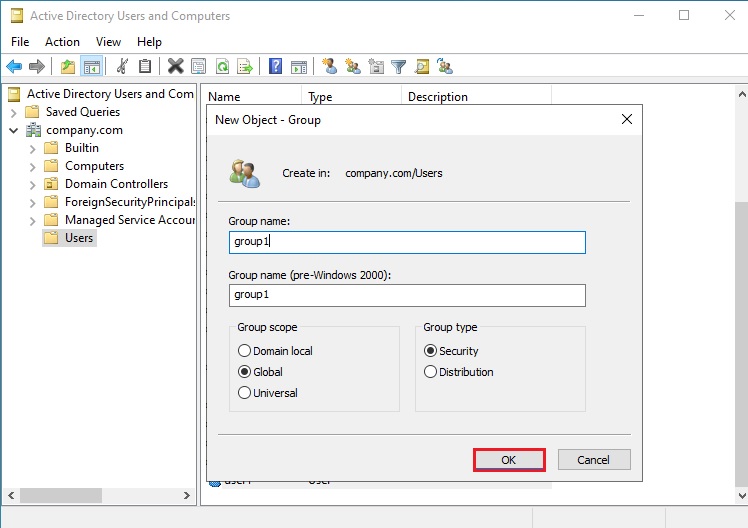The width and height of the screenshot is (748, 528).
Task: Click the Filter funnel icon
Action: (398, 66)
